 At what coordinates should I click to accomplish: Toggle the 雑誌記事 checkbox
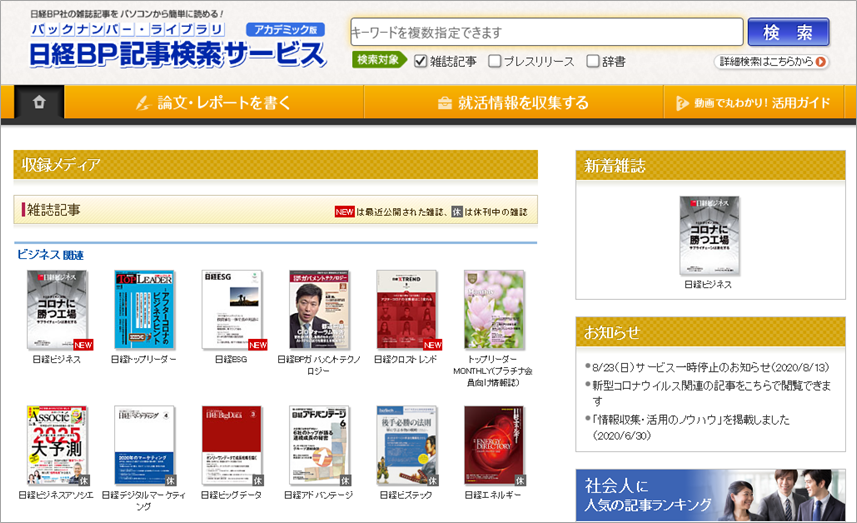point(420,61)
